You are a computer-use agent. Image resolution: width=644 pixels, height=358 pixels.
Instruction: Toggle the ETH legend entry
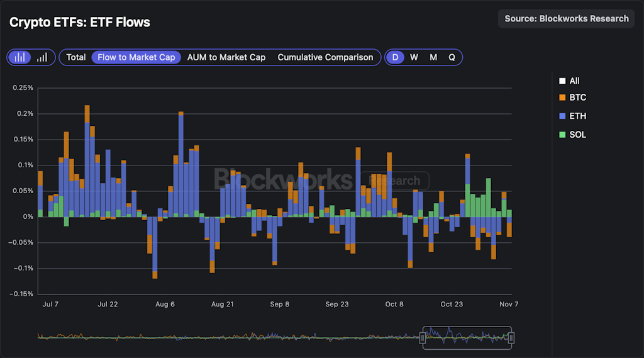click(577, 116)
